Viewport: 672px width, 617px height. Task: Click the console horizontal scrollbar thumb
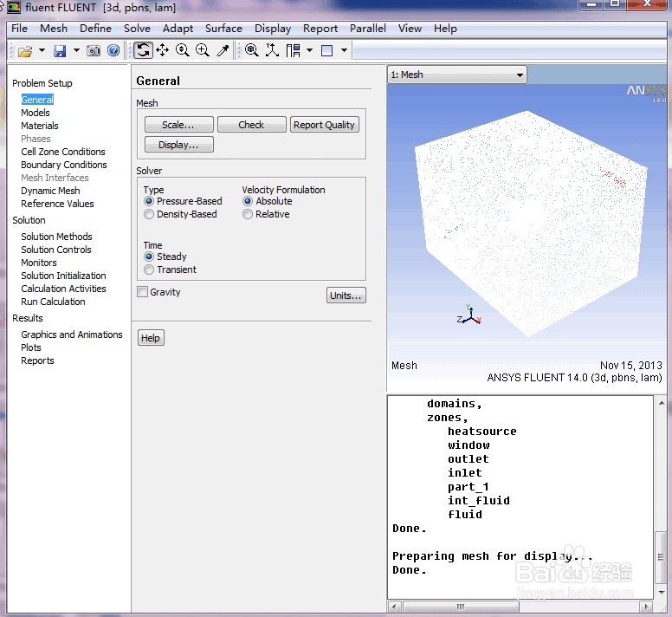pos(461,607)
